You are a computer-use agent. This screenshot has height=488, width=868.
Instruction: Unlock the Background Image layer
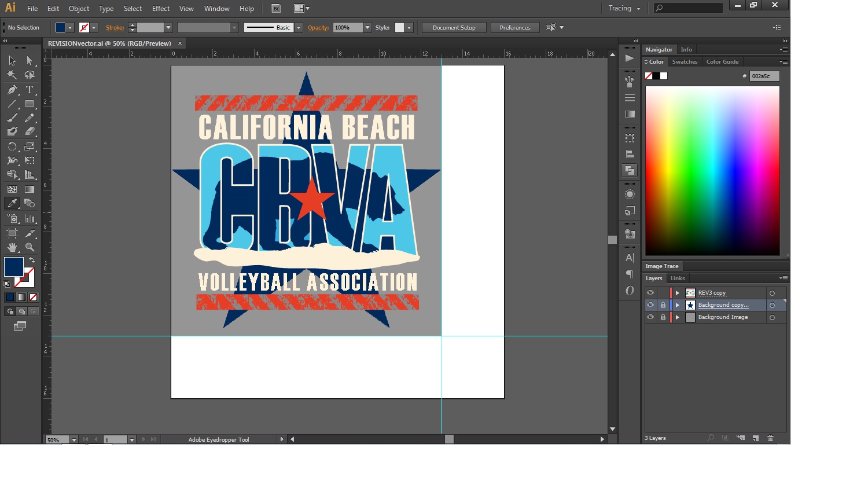click(663, 317)
